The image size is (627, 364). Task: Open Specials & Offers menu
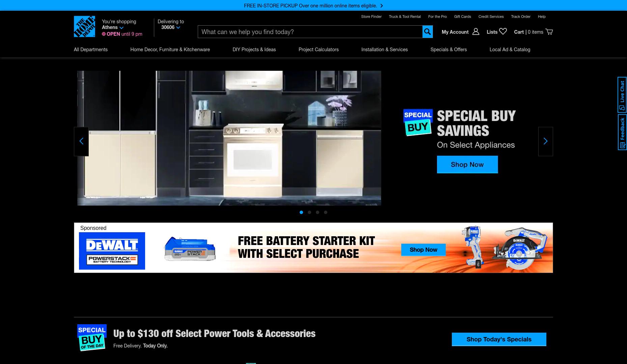click(448, 50)
